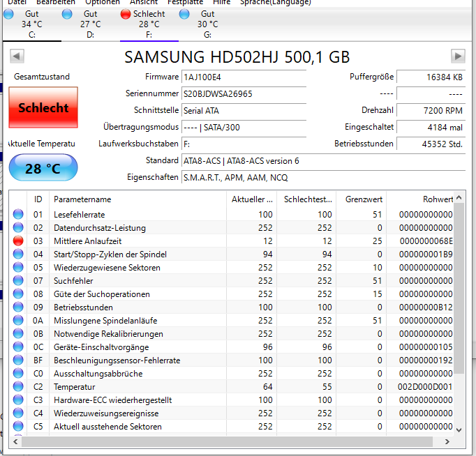Click the serial number S20BJDWSA26965

point(244,93)
